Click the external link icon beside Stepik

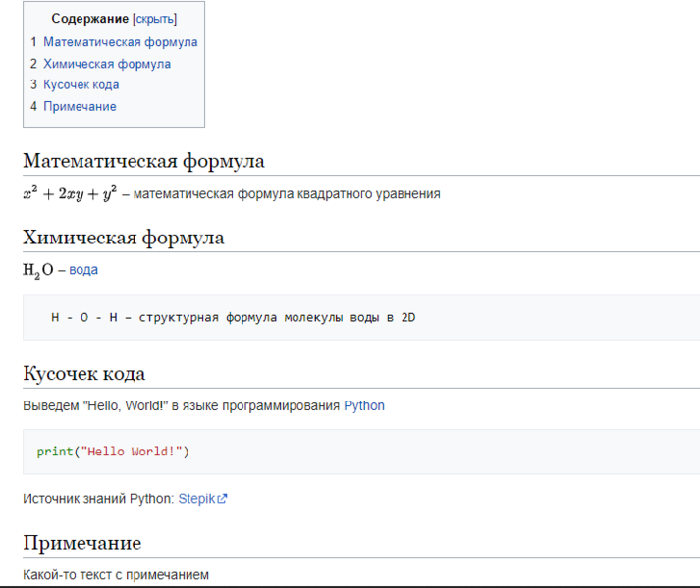tap(223, 499)
